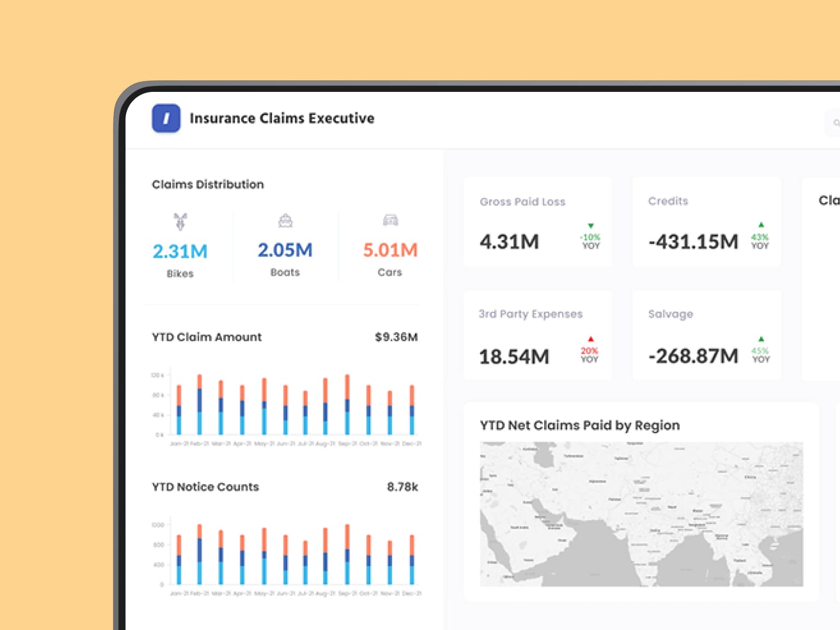Open the 3rd Party Expenses card

point(538,335)
